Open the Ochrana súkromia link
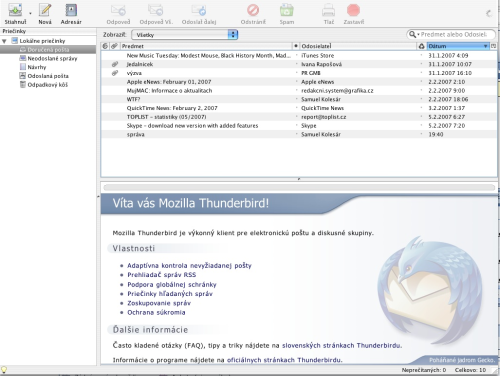This screenshot has width=500, height=376. [x=156, y=312]
